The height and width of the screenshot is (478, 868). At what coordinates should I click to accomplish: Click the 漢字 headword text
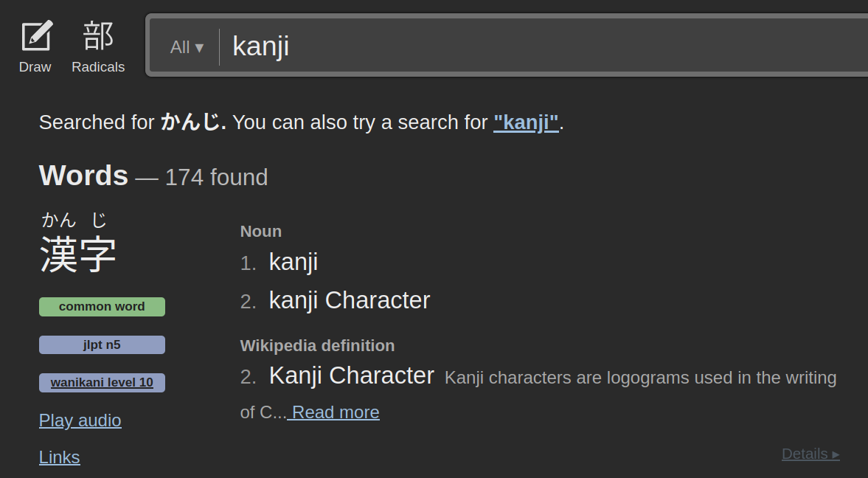[78, 254]
